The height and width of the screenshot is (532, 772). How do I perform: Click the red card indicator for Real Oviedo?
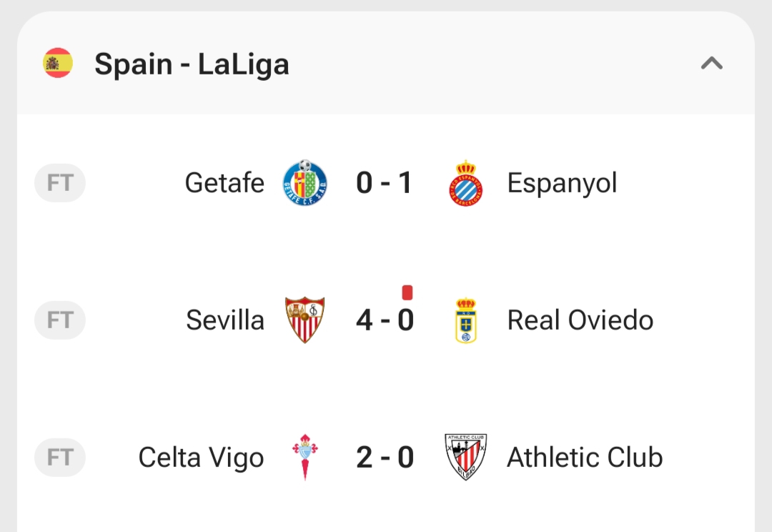(407, 292)
